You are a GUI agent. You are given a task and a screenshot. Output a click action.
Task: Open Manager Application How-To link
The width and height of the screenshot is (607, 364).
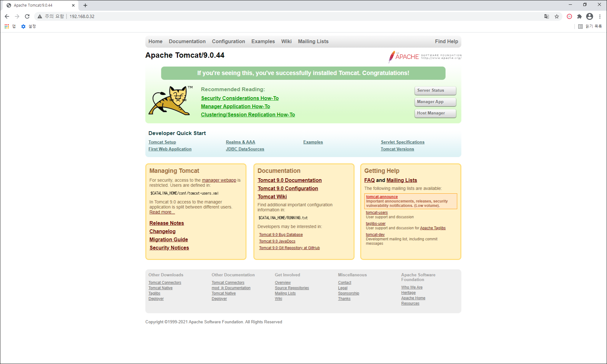235,107
